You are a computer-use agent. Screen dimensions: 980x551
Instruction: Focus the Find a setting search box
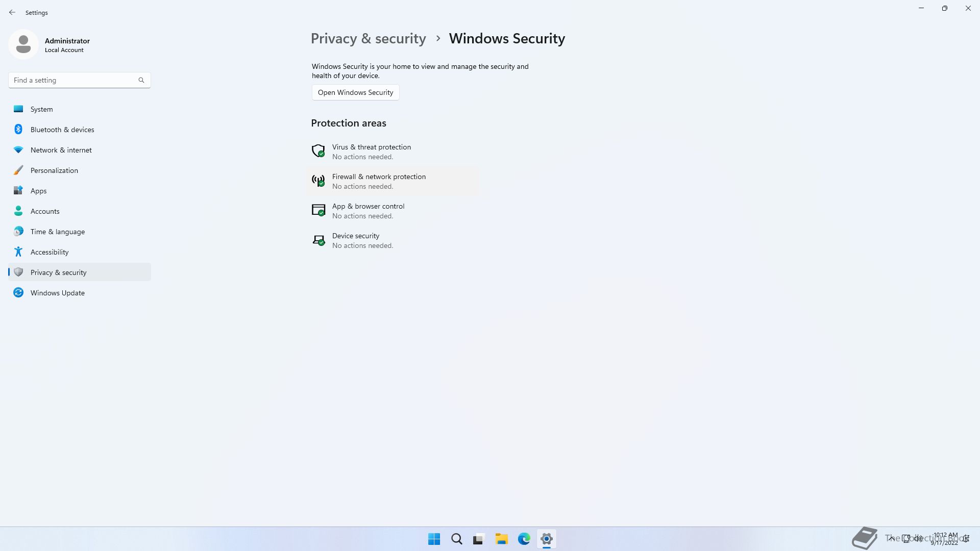click(x=79, y=80)
